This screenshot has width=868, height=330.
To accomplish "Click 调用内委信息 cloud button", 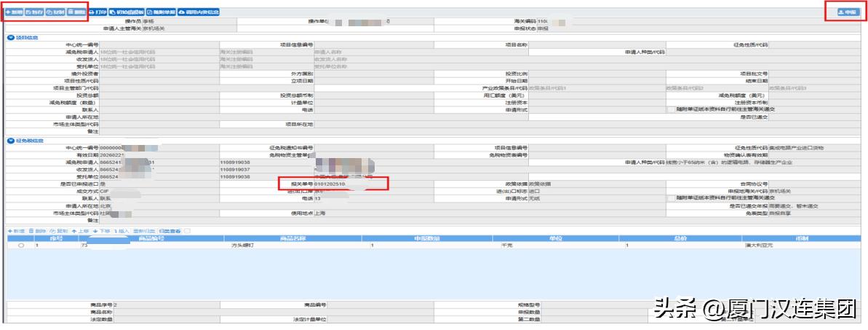I will pyautogui.click(x=198, y=12).
